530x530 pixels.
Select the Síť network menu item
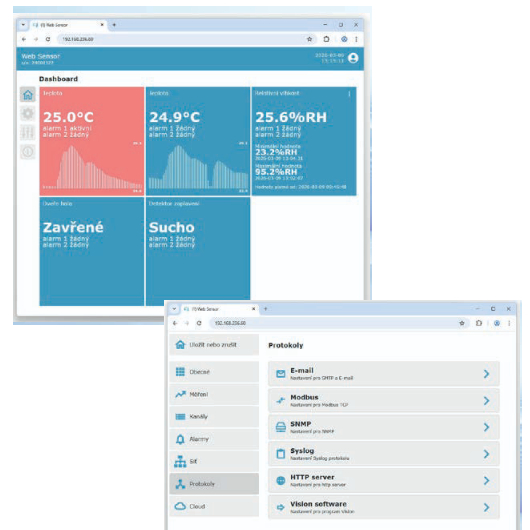tap(214, 461)
